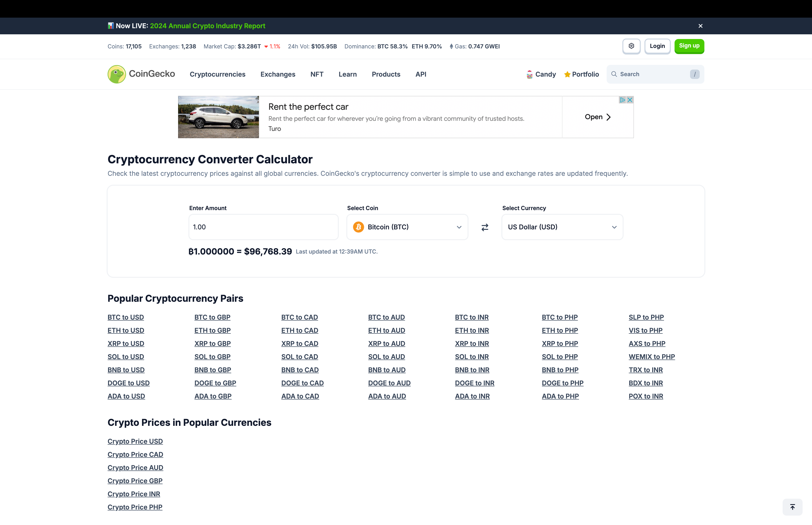Click the Bitcoin orange coin icon
Screen dimensions: 812x525
(359, 227)
